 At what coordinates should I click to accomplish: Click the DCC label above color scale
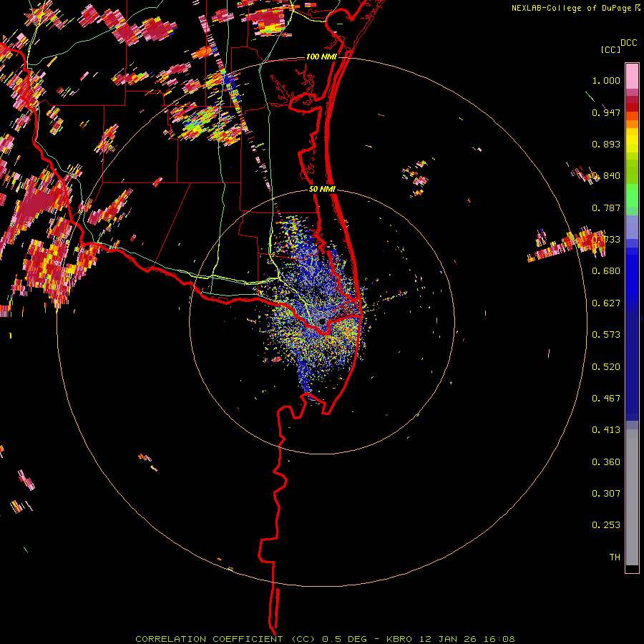click(629, 43)
